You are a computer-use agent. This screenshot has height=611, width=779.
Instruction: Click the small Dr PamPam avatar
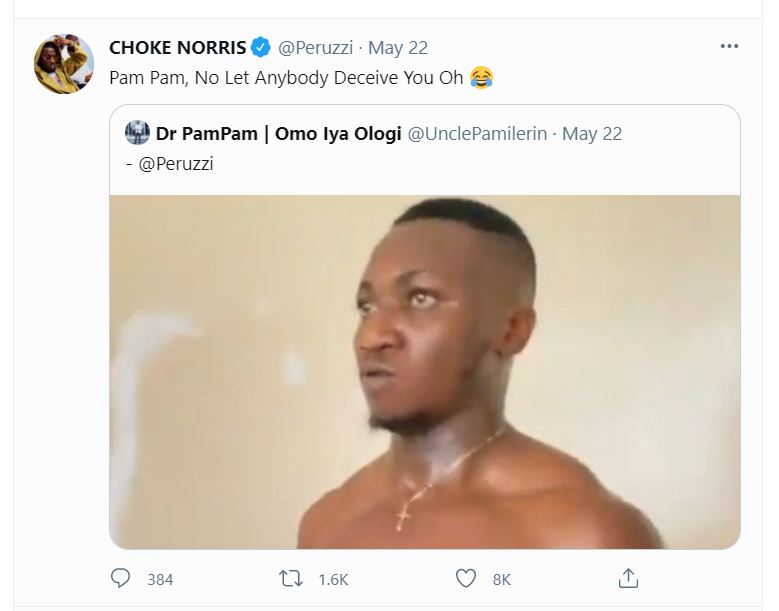pyautogui.click(x=137, y=133)
